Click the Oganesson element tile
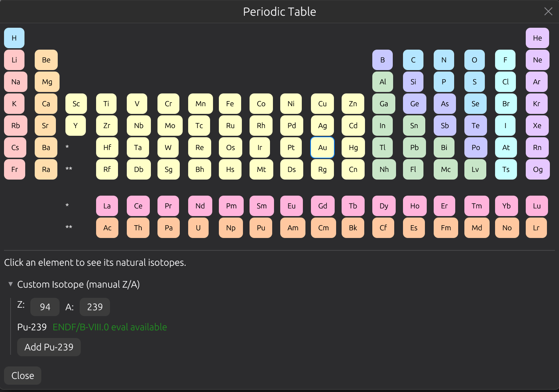The image size is (559, 392). click(537, 169)
